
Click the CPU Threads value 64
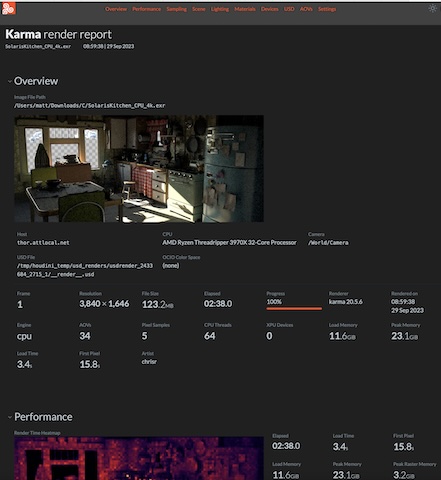(x=209, y=336)
